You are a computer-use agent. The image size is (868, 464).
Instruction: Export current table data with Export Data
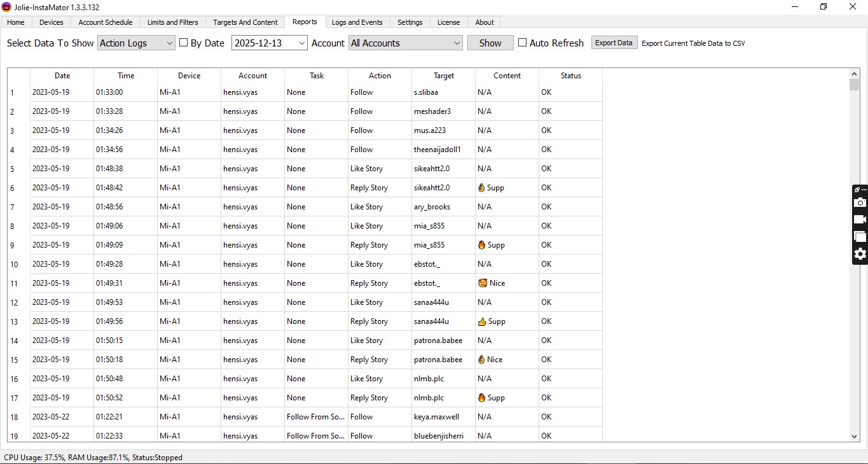click(613, 42)
